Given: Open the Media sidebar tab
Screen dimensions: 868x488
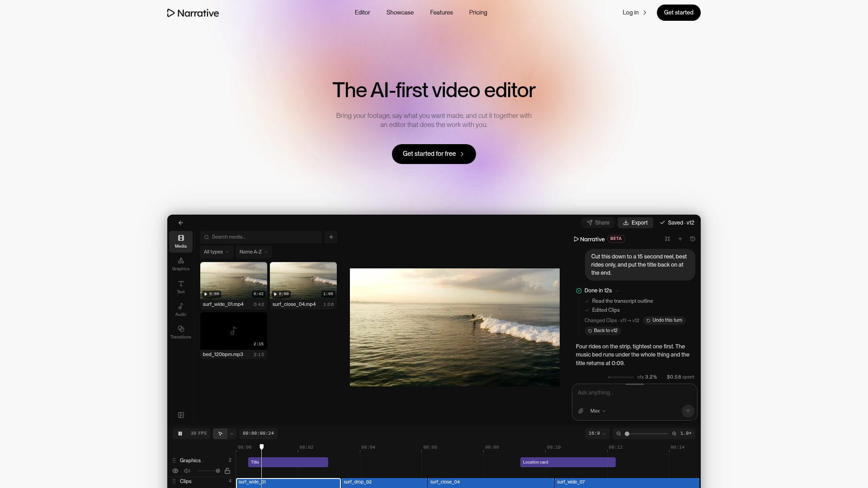Looking at the screenshot, I should [181, 242].
